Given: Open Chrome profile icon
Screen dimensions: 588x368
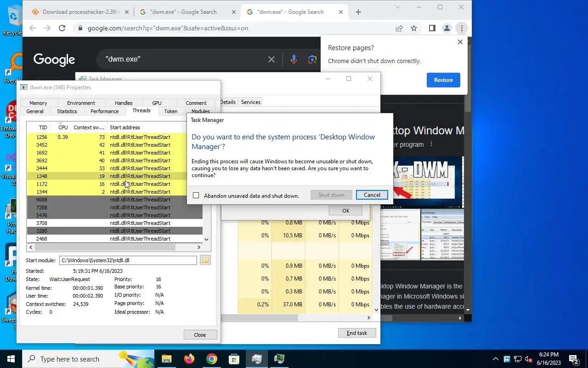Looking at the screenshot, I should (447, 28).
